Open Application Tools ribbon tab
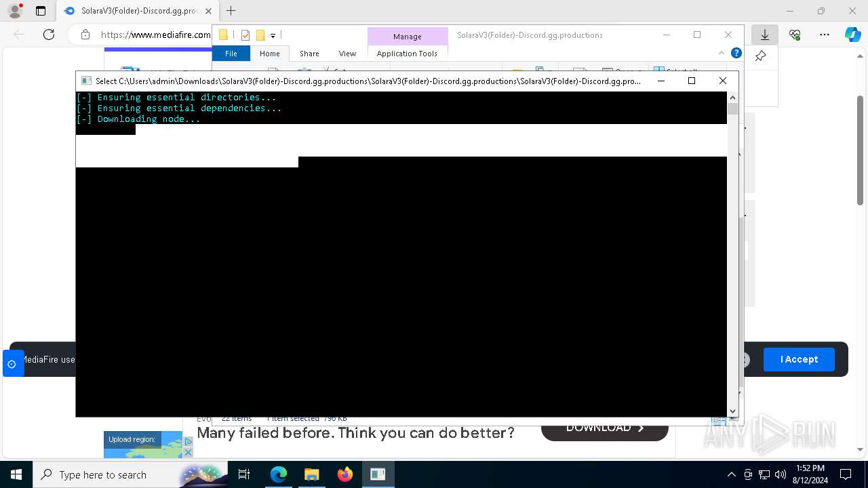Viewport: 868px width, 488px height. tap(407, 53)
